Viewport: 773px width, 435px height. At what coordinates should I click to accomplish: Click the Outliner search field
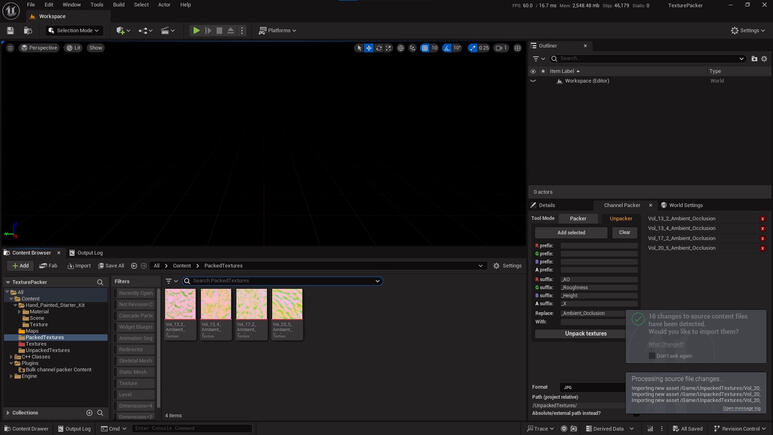[x=647, y=59]
